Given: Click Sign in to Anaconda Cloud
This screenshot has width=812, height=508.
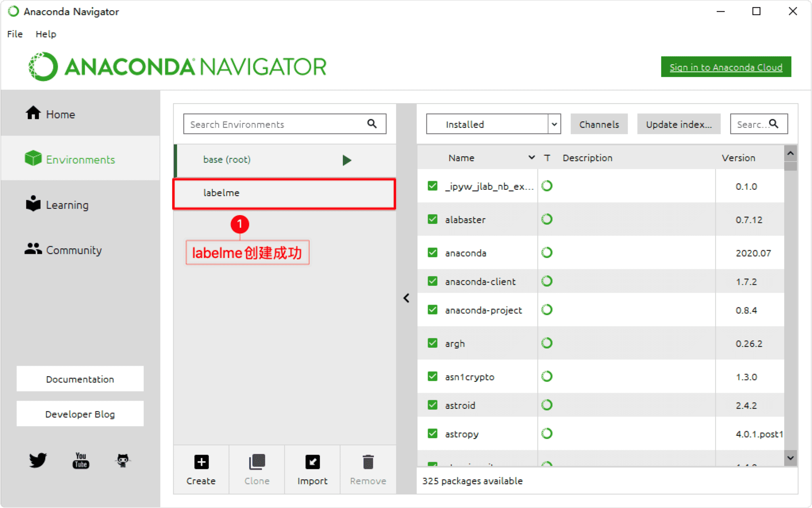Looking at the screenshot, I should (725, 67).
